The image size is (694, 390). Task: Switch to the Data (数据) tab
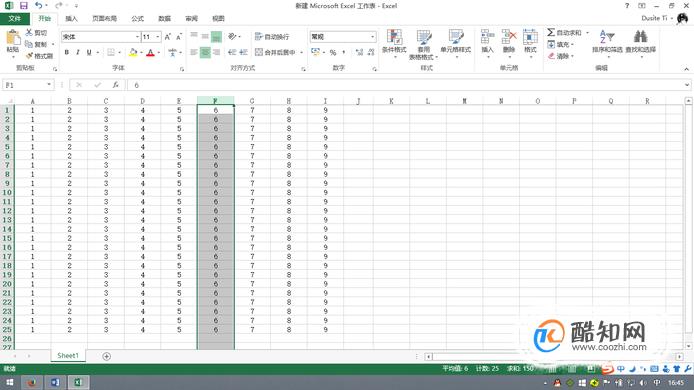pos(165,19)
